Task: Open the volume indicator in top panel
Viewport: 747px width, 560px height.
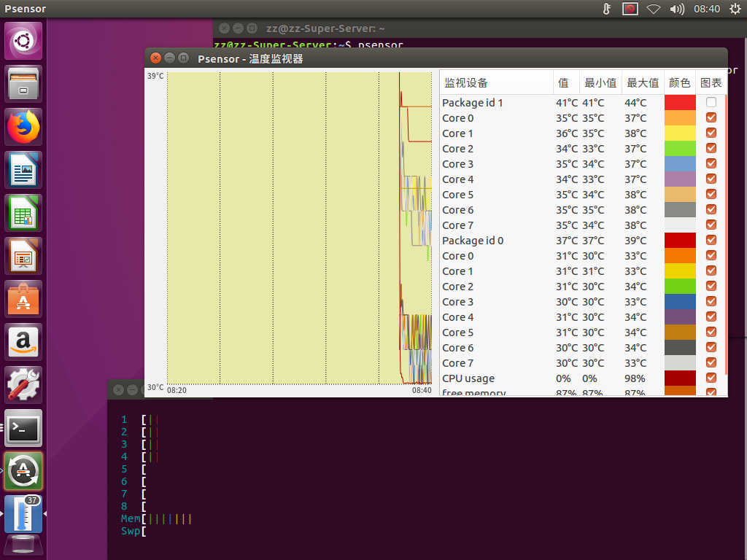Action: click(677, 9)
